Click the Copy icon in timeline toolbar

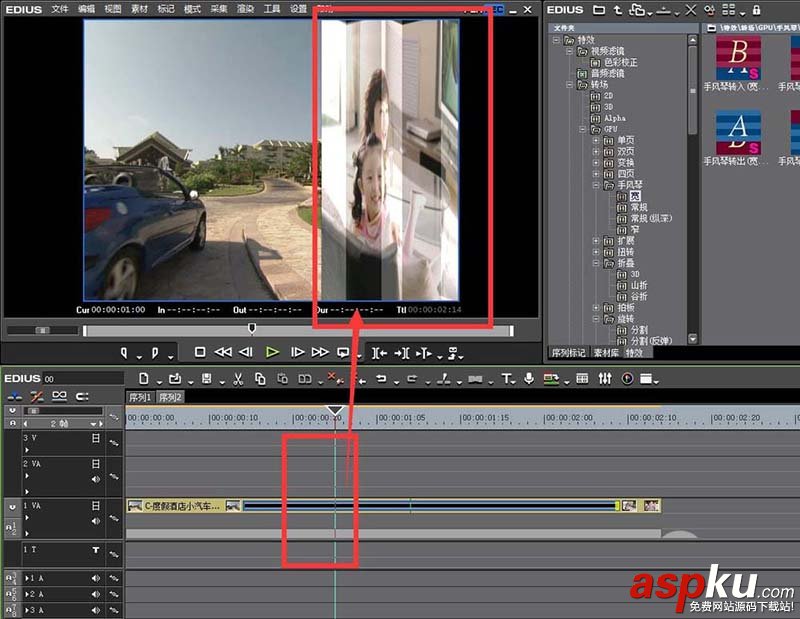[260, 379]
